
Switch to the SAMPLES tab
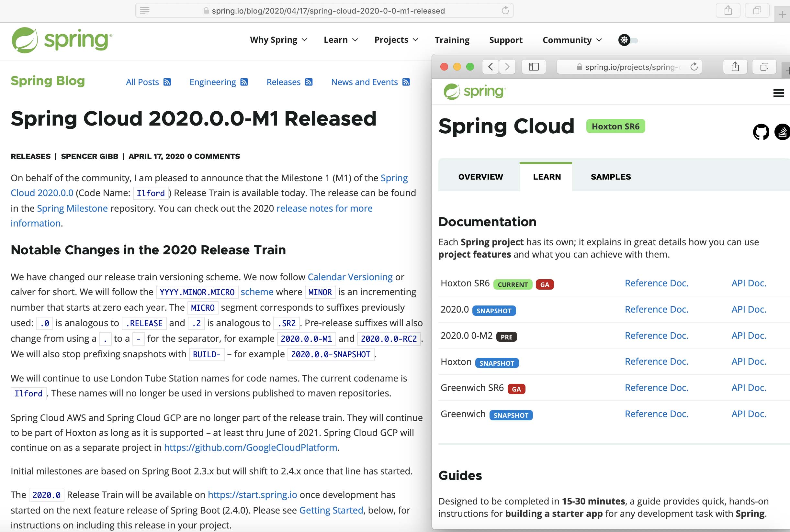611,177
